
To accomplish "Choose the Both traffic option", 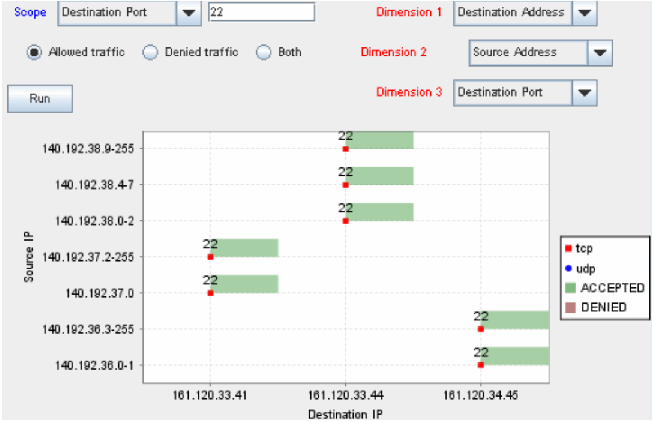I will tap(264, 52).
